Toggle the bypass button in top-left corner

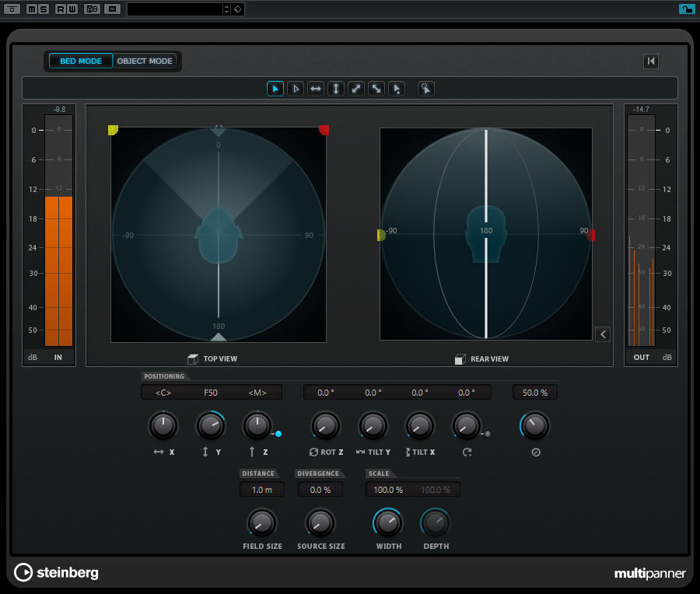tap(12, 9)
